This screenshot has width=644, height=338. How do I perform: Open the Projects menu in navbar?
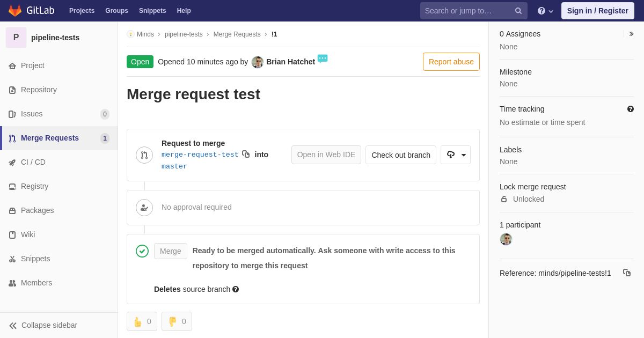[82, 11]
